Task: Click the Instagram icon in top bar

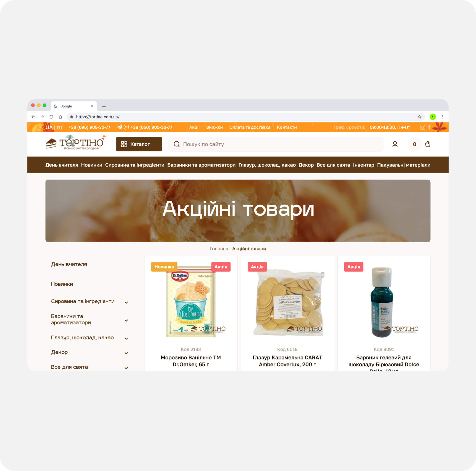Action: (x=422, y=127)
